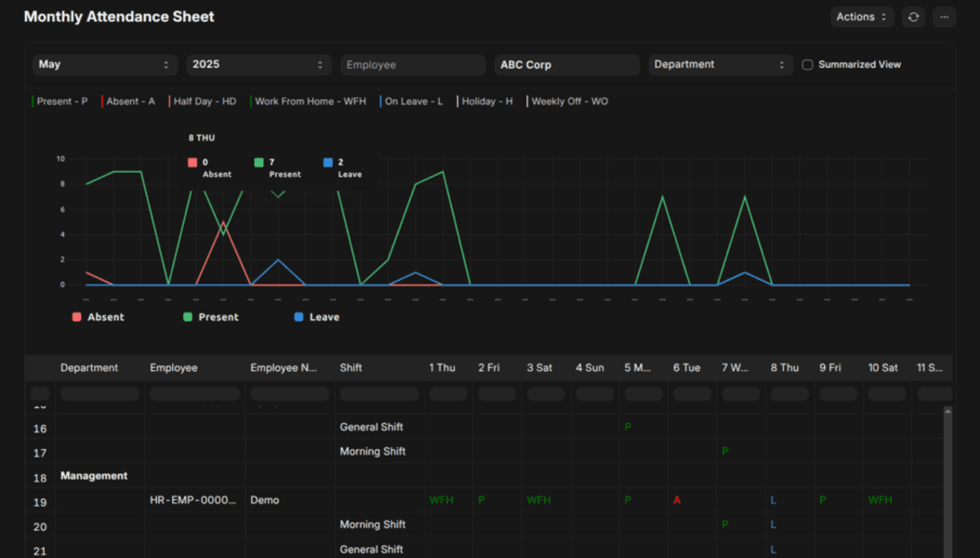Click into the Employee filter field
Screen dimensions: 980x558
[x=413, y=65]
